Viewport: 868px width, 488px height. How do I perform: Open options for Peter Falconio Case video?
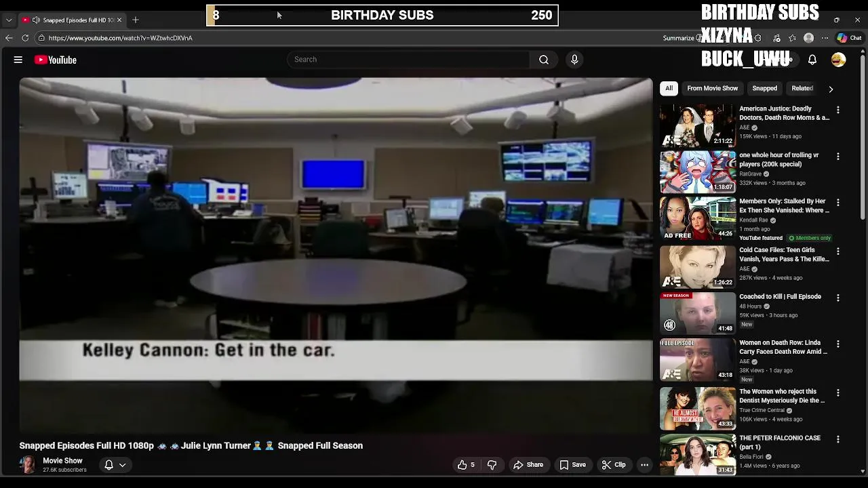tap(838, 439)
